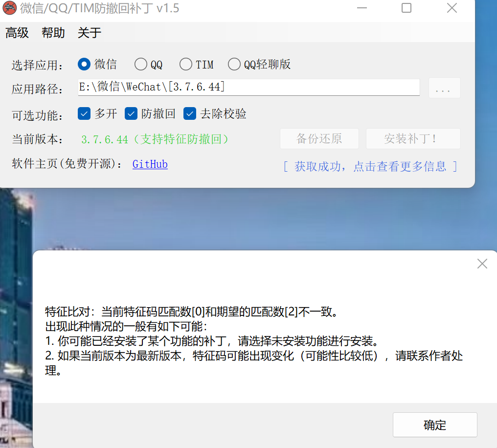
Task: Click the app logo icon in title bar
Action: 9,8
